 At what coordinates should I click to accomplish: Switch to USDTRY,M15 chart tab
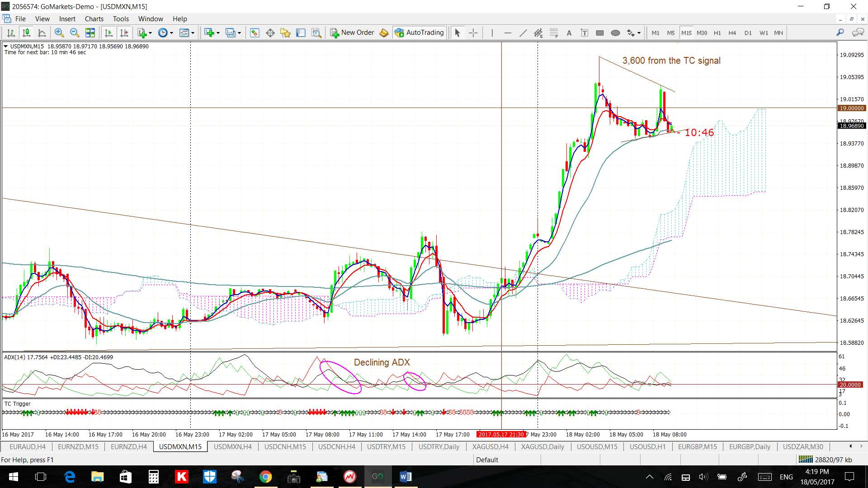pos(386,446)
